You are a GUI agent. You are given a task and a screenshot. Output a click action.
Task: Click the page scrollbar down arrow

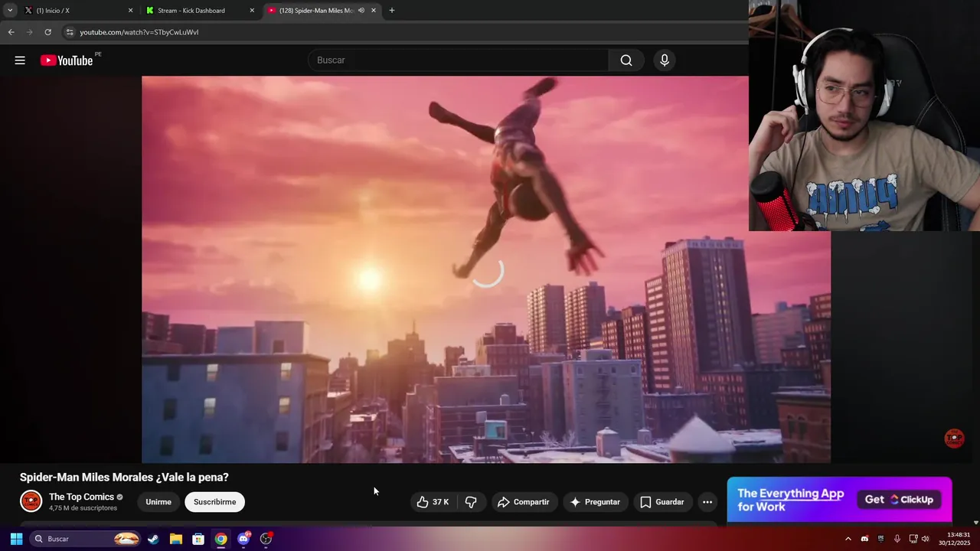coord(975,522)
